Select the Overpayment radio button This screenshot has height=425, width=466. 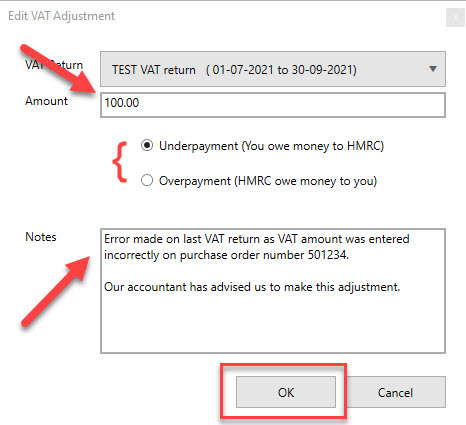pos(147,180)
